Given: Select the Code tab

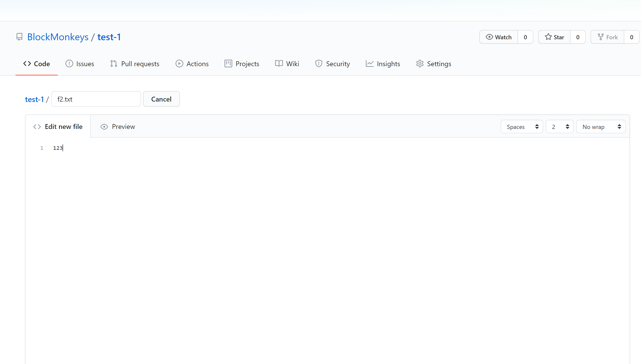Looking at the screenshot, I should coord(37,64).
